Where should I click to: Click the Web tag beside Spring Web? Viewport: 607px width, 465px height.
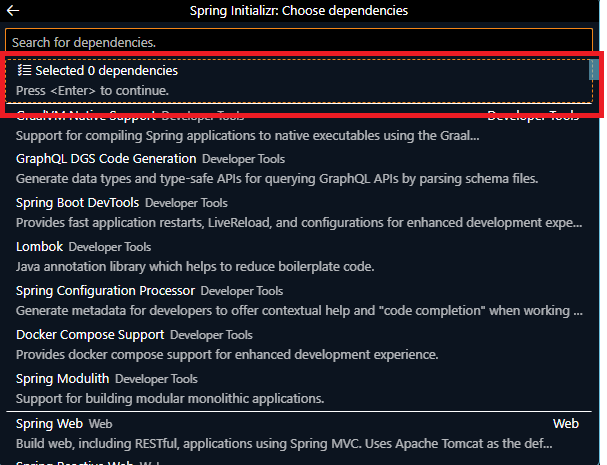(100, 424)
